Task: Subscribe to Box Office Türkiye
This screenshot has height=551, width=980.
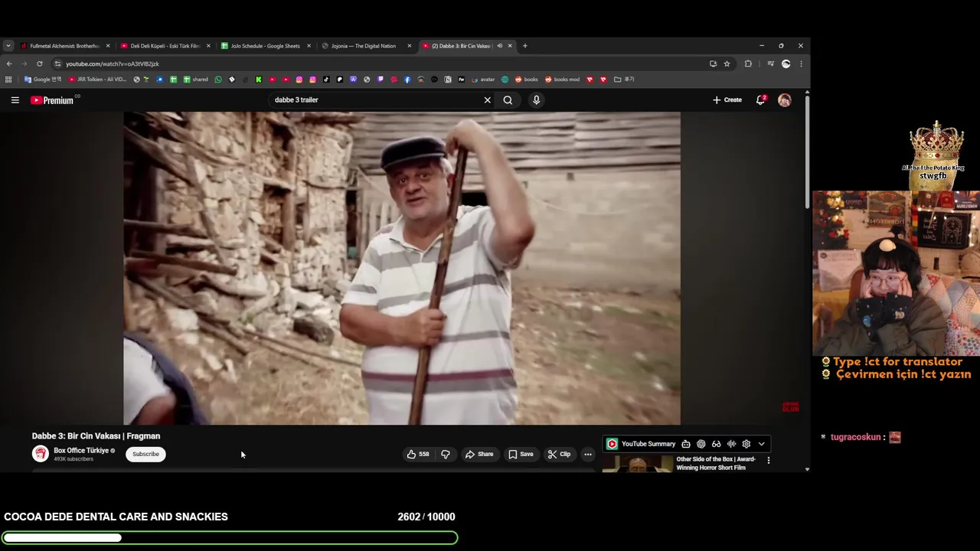Action: [x=145, y=454]
